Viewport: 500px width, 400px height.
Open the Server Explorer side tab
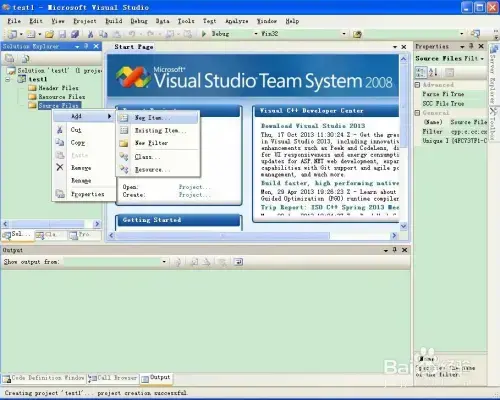point(494,74)
